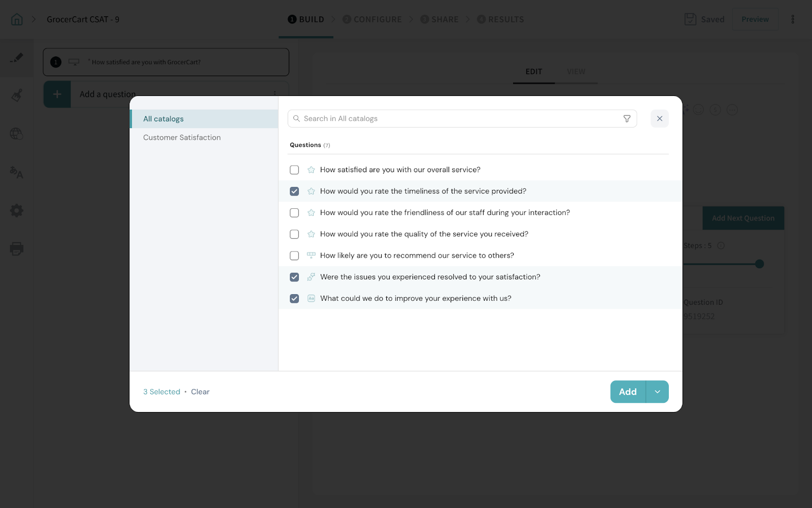Click the home icon in top bar
The height and width of the screenshot is (508, 812).
click(x=17, y=19)
